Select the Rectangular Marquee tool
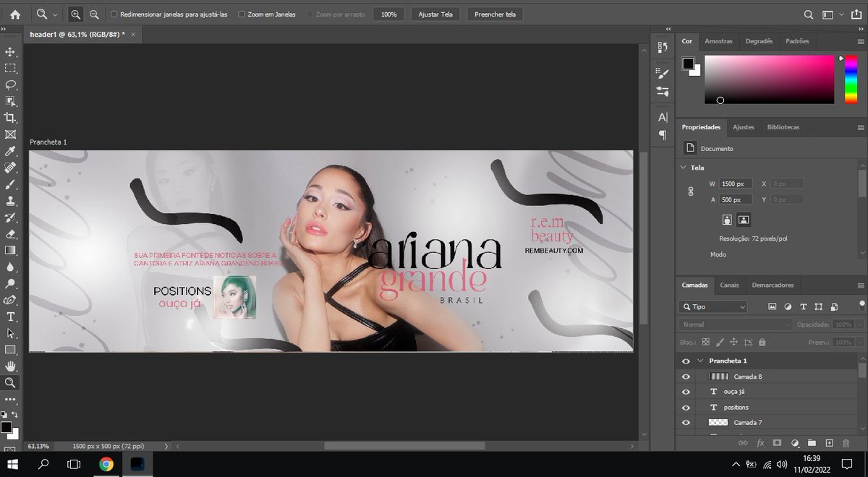This screenshot has height=477, width=868. pyautogui.click(x=10, y=69)
